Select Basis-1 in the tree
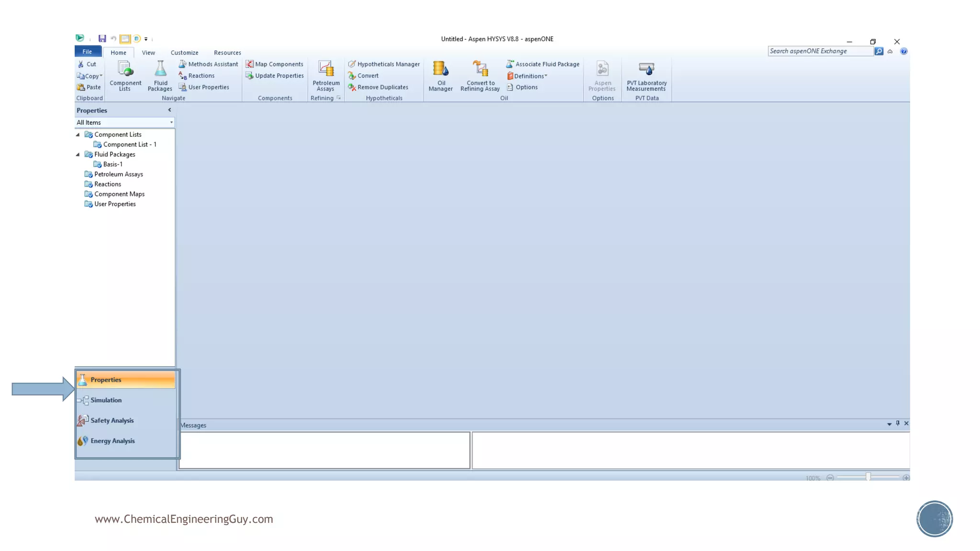Image resolution: width=980 pixels, height=551 pixels. 113,165
